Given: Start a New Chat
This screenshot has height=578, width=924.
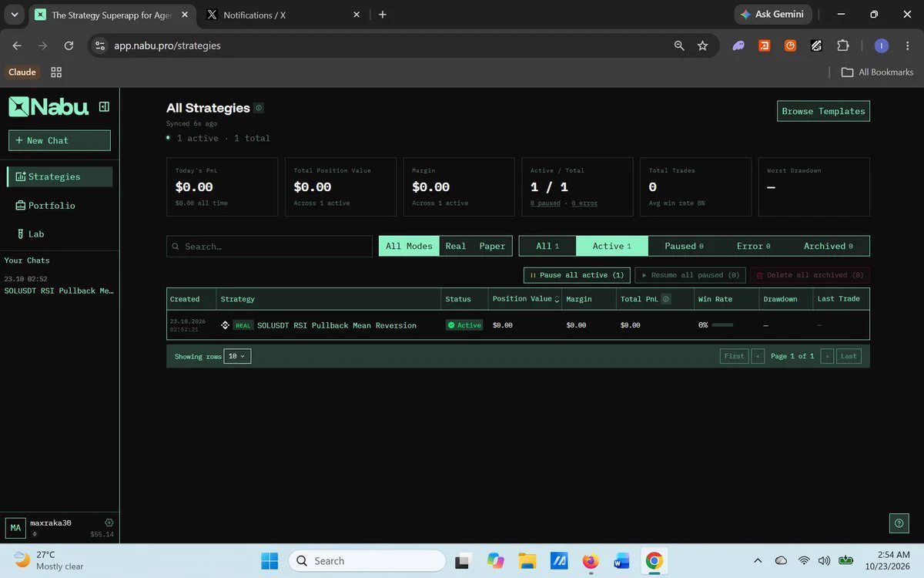Looking at the screenshot, I should tap(59, 140).
